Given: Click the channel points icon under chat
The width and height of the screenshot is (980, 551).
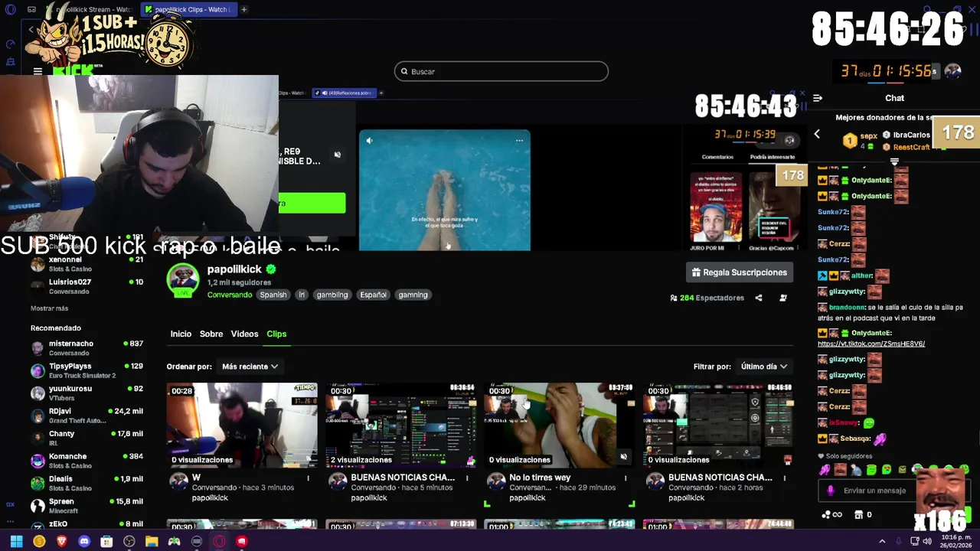Looking at the screenshot, I should click(826, 515).
